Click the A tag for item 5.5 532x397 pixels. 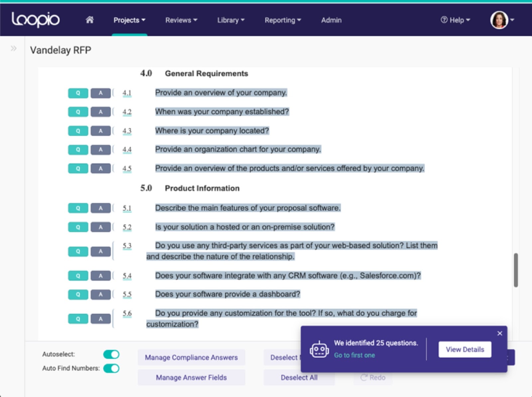pyautogui.click(x=100, y=295)
